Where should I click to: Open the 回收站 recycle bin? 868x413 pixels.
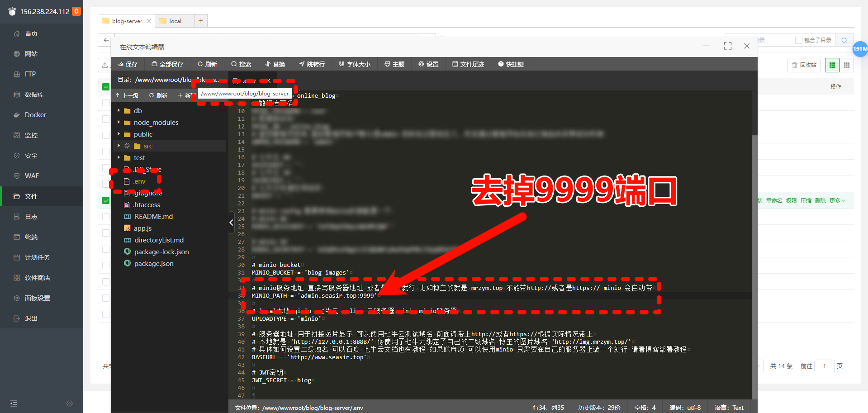(x=804, y=65)
